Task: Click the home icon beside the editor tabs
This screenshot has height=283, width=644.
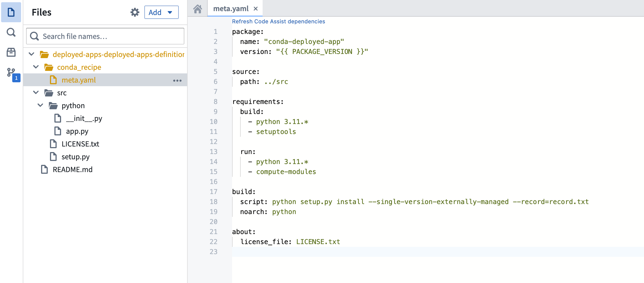Action: click(197, 9)
